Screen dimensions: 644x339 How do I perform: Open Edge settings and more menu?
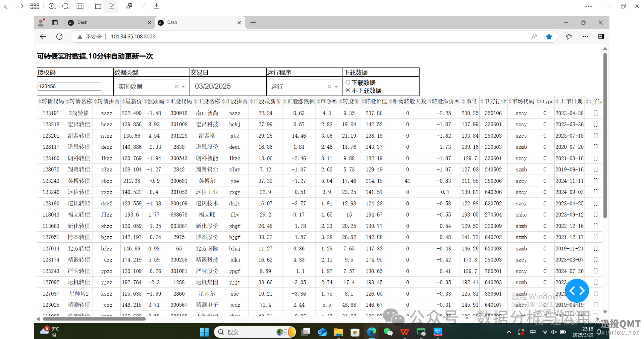(x=585, y=37)
